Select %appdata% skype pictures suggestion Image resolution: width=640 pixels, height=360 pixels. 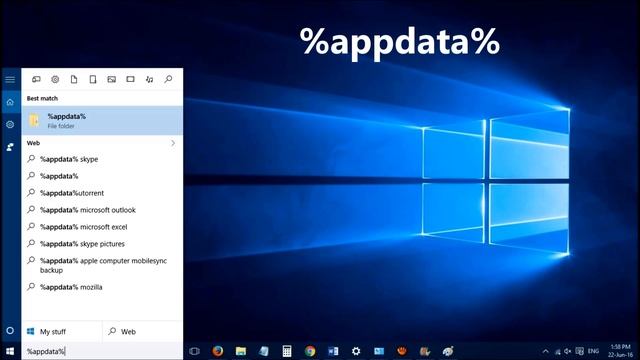click(x=102, y=244)
